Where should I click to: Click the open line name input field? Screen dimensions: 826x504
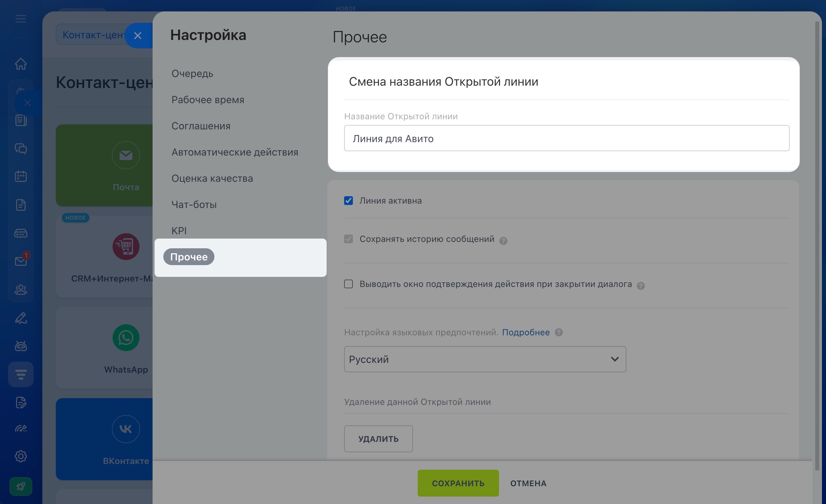click(x=567, y=138)
